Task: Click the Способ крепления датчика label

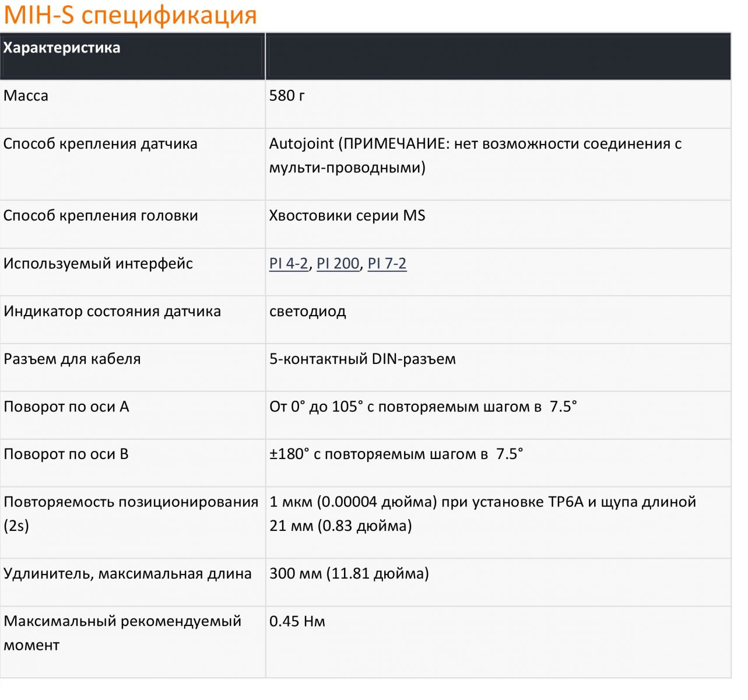Action: coord(100,144)
